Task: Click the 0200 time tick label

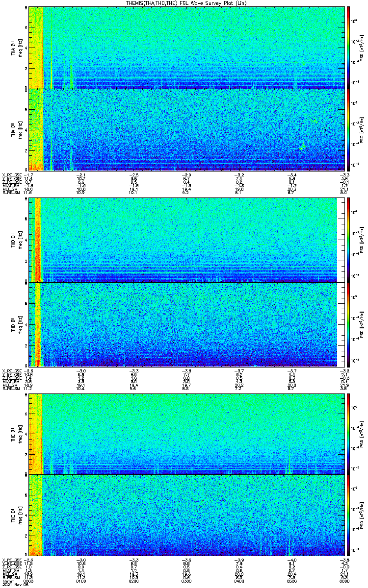Action: point(134,581)
